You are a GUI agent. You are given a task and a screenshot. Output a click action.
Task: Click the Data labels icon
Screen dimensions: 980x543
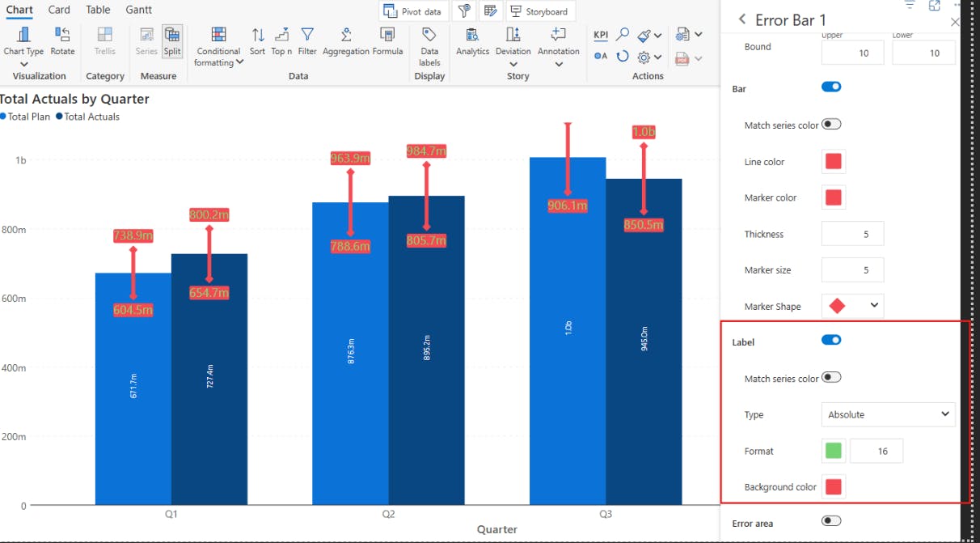tap(429, 35)
